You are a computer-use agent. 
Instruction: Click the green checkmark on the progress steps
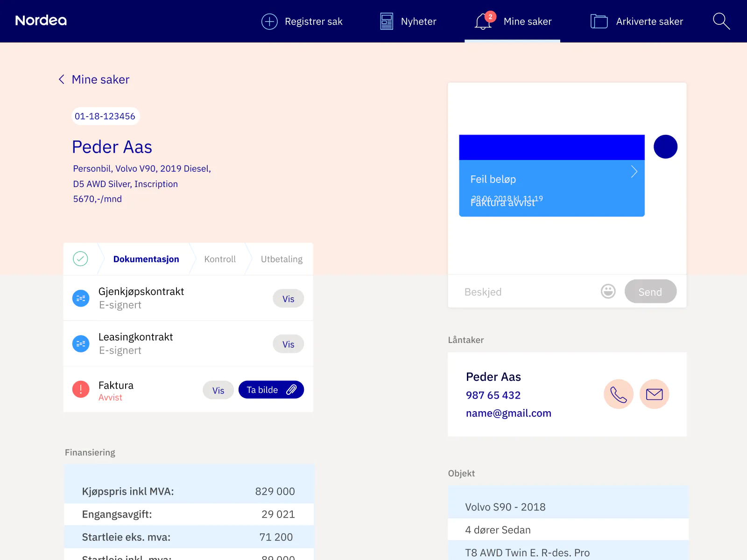tap(81, 259)
